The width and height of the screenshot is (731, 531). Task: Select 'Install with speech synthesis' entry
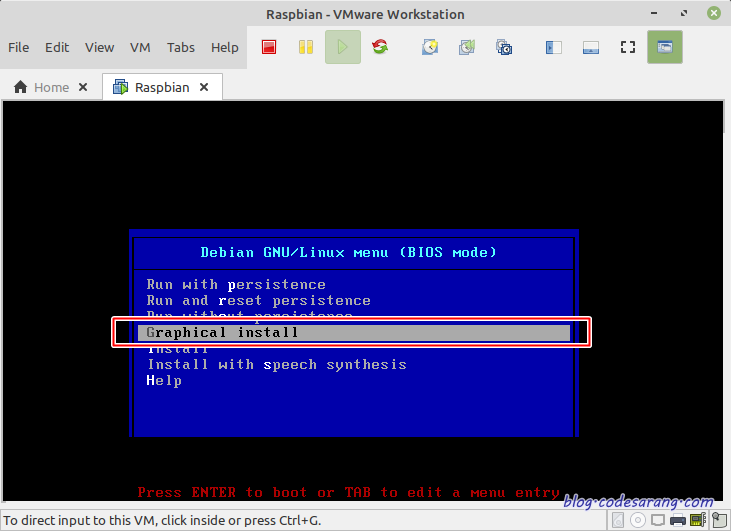point(277,364)
